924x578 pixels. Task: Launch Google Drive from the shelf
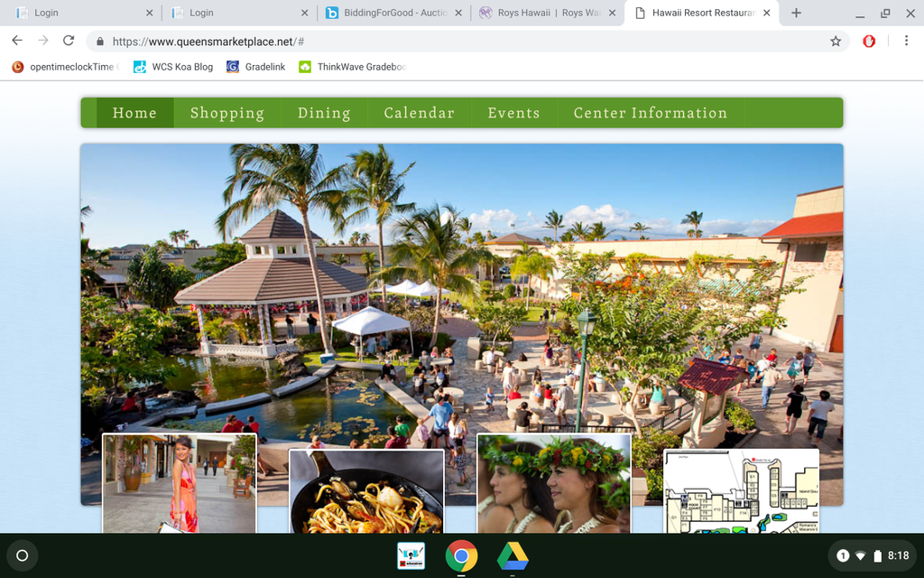513,555
